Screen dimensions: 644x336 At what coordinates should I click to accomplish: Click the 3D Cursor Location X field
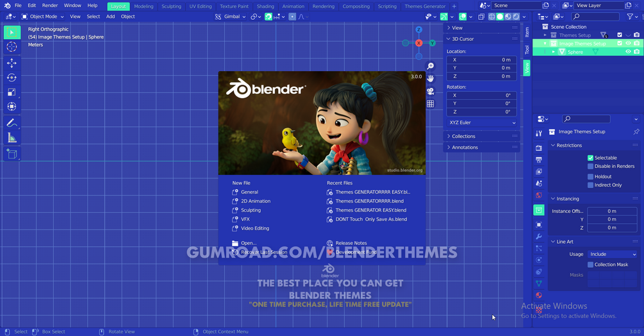(x=481, y=60)
